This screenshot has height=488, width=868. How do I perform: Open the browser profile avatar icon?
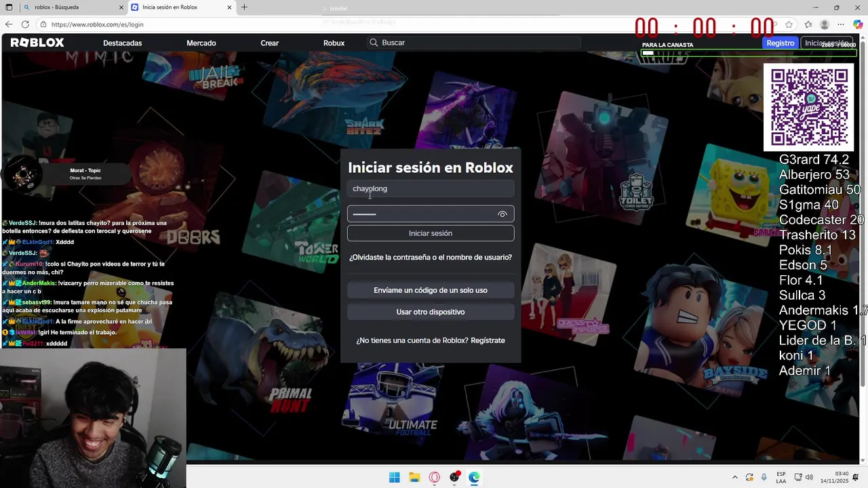click(825, 24)
